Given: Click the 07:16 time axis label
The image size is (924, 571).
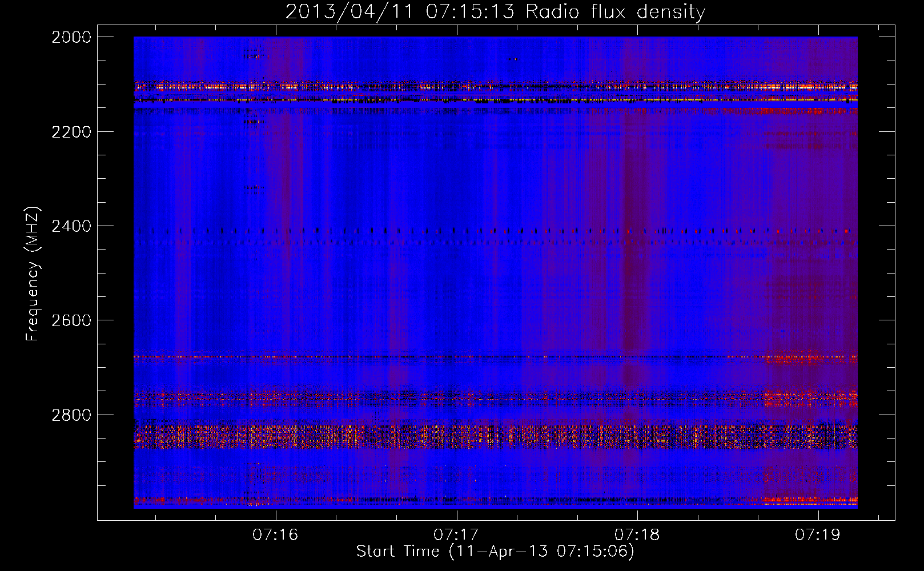Looking at the screenshot, I should click(276, 534).
